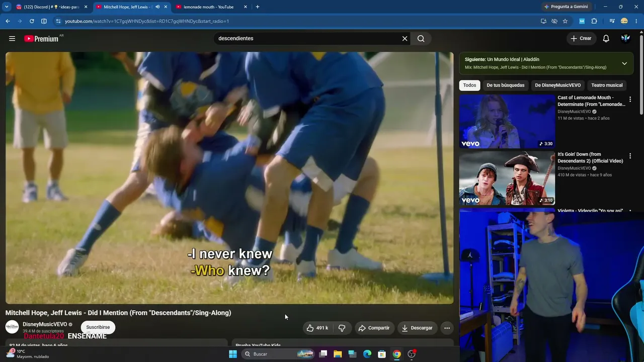The width and height of the screenshot is (644, 362).
Task: Click the Descargar download button
Action: pyautogui.click(x=417, y=328)
